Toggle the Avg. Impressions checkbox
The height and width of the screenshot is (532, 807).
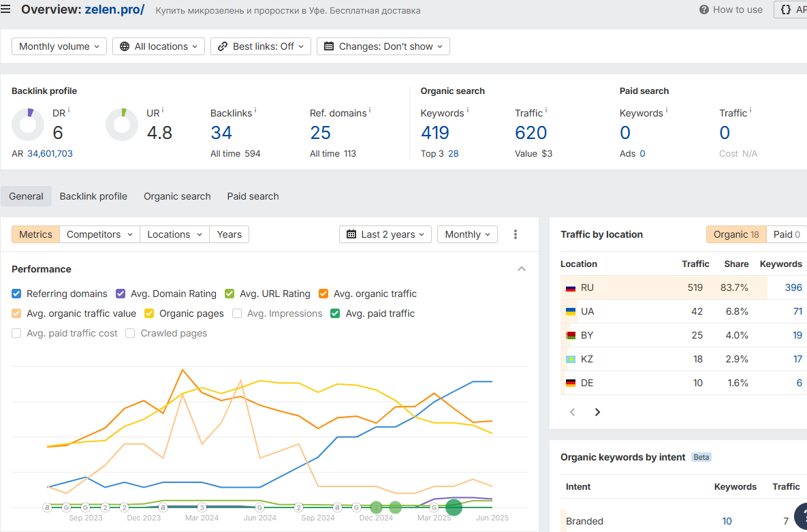coord(237,313)
